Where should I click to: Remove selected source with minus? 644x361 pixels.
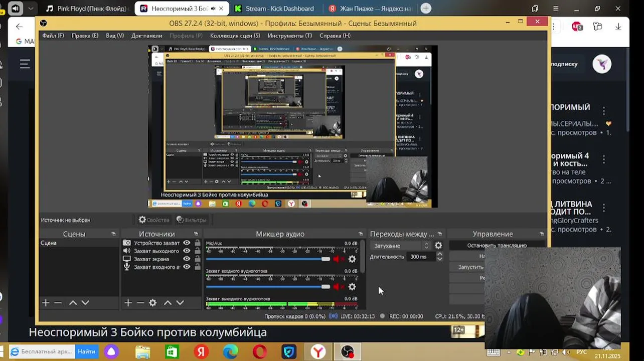pyautogui.click(x=140, y=303)
